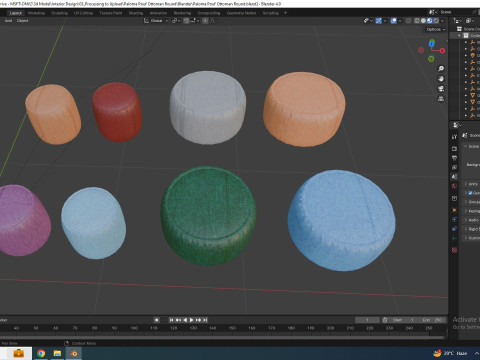
Task: Add a new workspace with plus icon
Action: [x=285, y=13]
